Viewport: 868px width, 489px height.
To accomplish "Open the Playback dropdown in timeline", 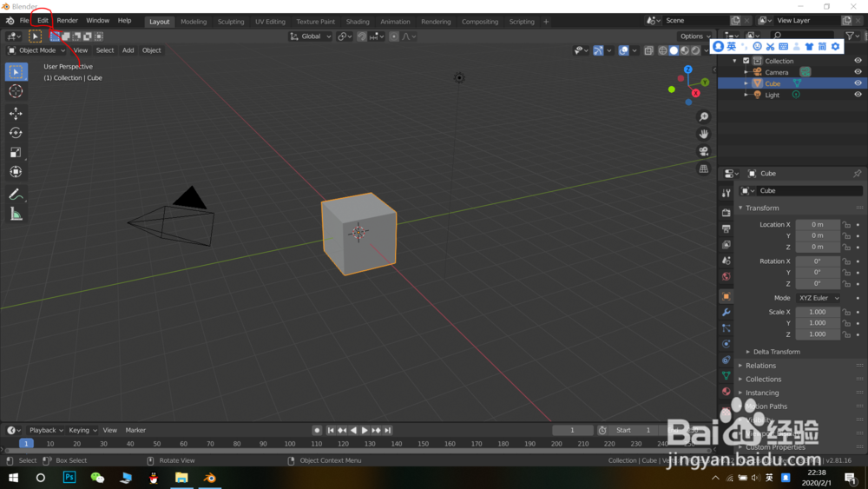I will click(x=45, y=430).
